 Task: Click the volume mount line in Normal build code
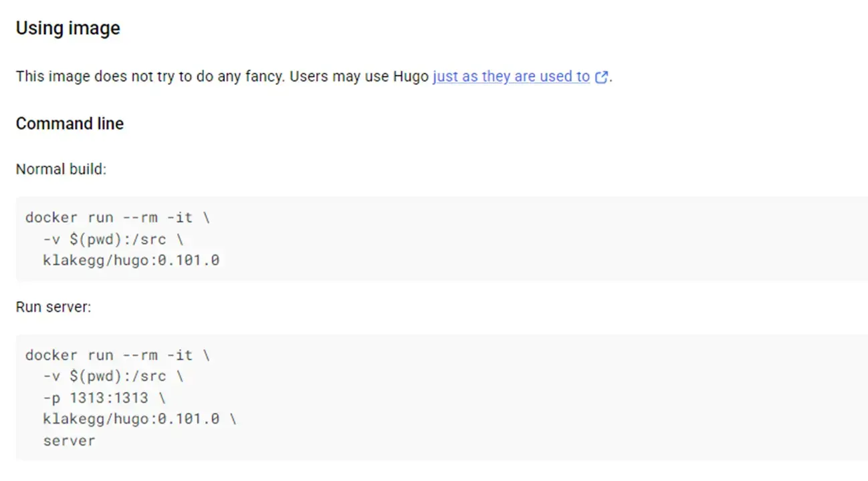pos(112,238)
